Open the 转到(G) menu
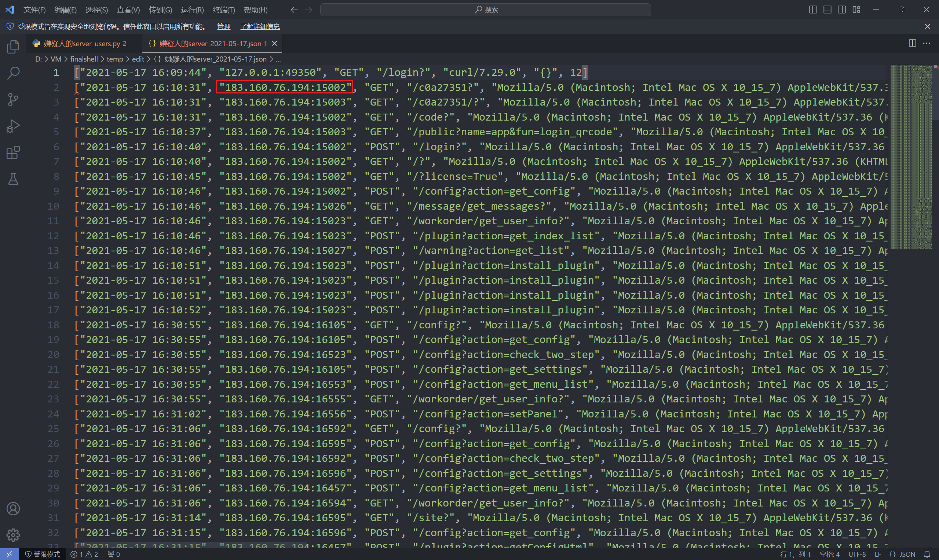Screen dimensions: 939x560 (x=160, y=10)
